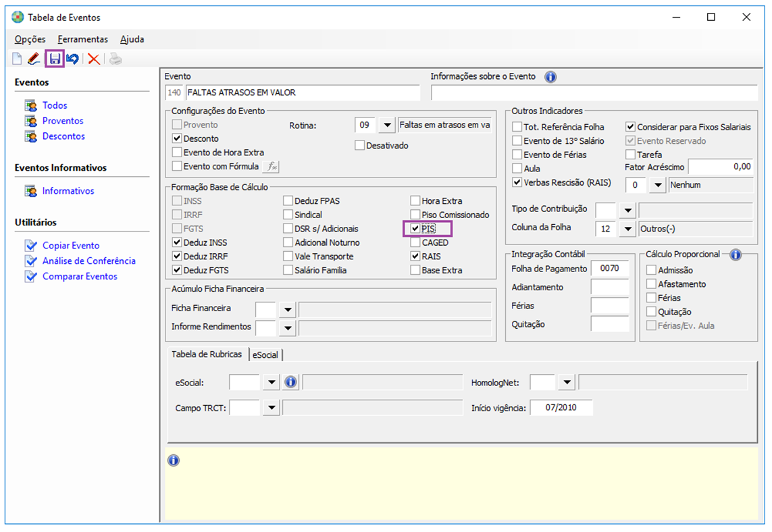The height and width of the screenshot is (532, 772).
Task: Open Análise de Conferência utility
Action: click(89, 261)
